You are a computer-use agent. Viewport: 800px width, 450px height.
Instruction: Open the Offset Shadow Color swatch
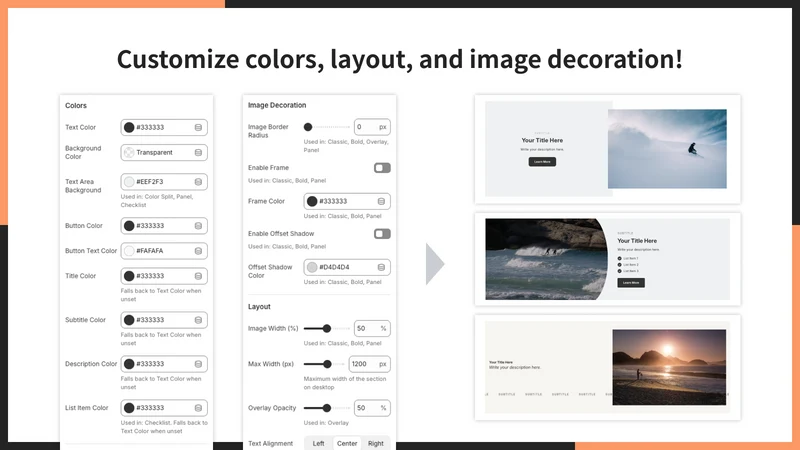[x=312, y=267]
